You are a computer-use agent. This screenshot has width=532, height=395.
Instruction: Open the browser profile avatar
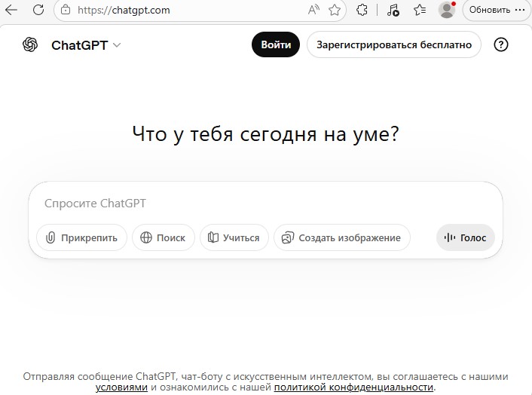(447, 10)
